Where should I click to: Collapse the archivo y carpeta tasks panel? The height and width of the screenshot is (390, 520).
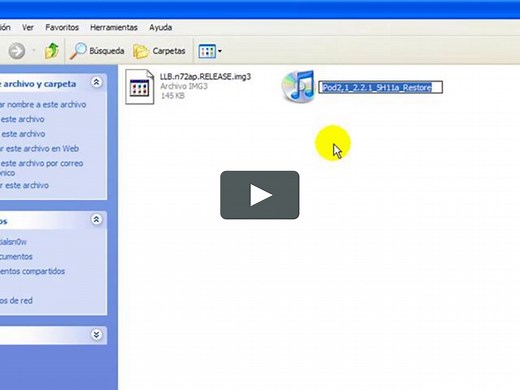pyautogui.click(x=96, y=82)
